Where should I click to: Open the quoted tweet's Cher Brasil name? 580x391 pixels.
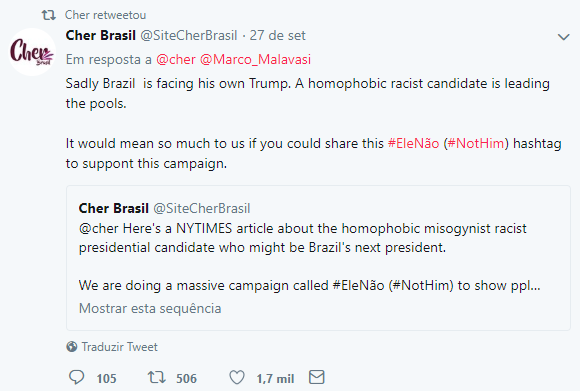point(114,208)
